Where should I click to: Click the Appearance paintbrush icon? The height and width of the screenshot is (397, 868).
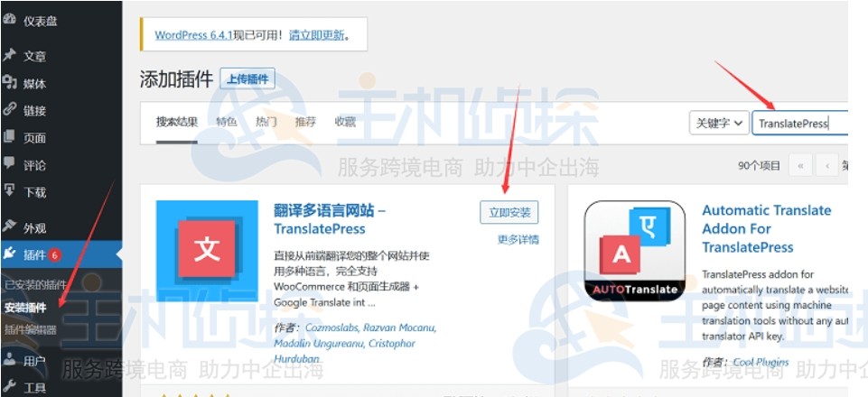point(9,226)
